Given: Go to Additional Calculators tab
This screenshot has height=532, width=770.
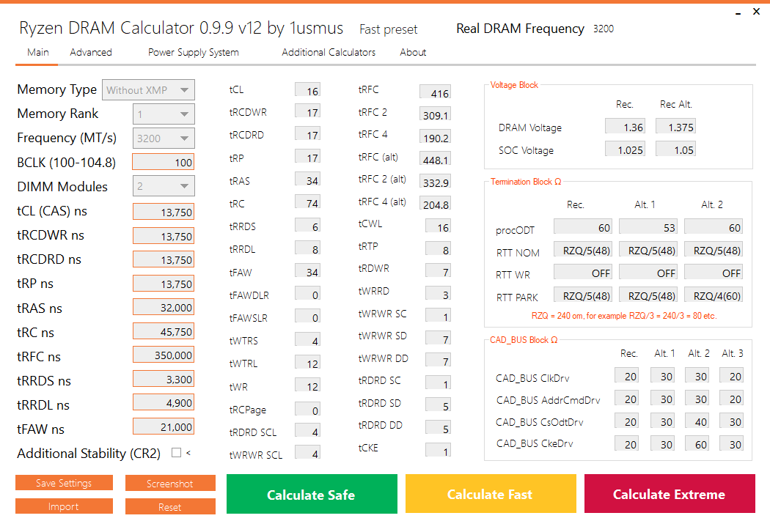Looking at the screenshot, I should (x=329, y=52).
